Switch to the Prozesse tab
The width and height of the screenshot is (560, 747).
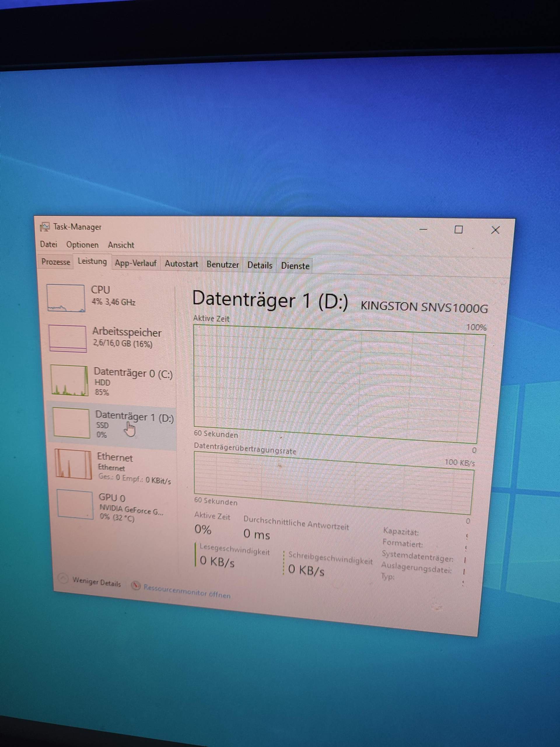click(55, 262)
